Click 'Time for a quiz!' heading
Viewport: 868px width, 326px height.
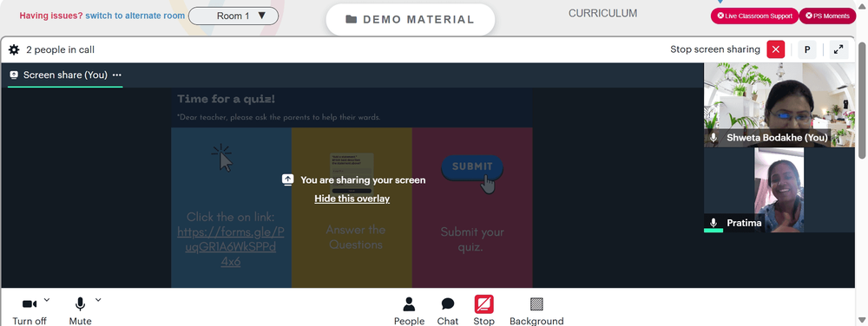click(226, 99)
